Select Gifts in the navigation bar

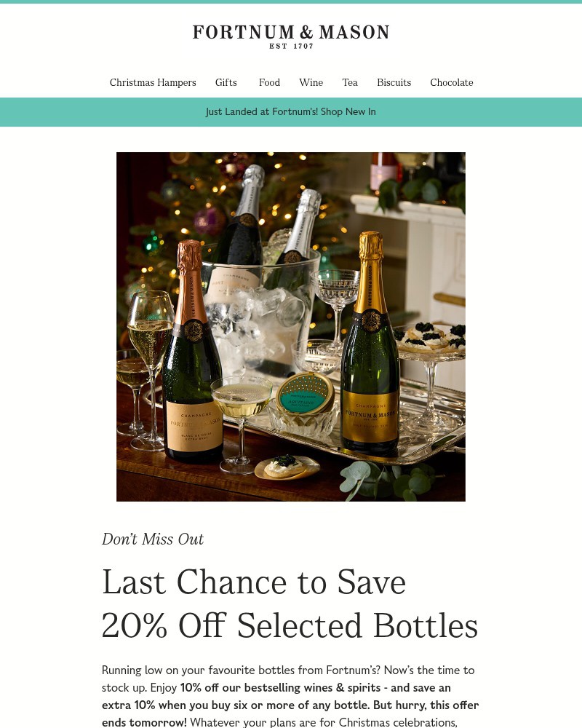(226, 82)
